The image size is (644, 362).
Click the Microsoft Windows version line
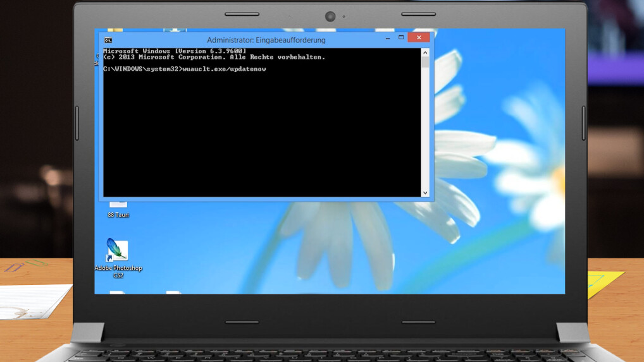click(x=175, y=51)
